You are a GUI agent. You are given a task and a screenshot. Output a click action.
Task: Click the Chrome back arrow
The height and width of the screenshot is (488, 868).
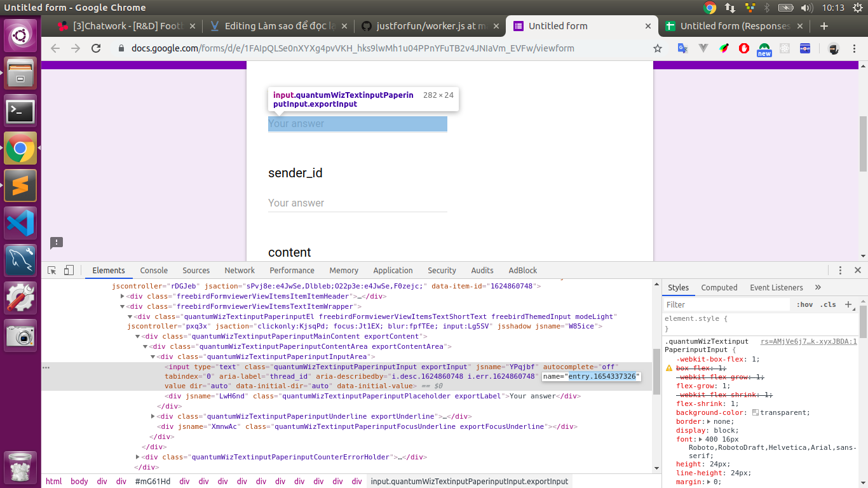(x=55, y=48)
